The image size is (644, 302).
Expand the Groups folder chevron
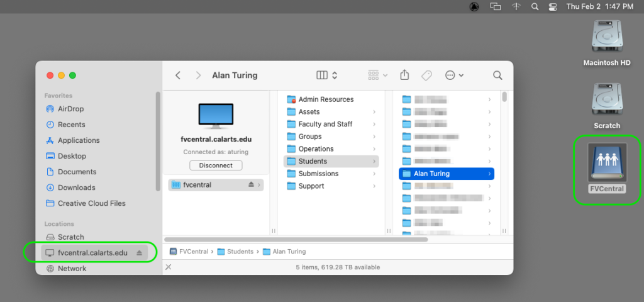tap(374, 137)
